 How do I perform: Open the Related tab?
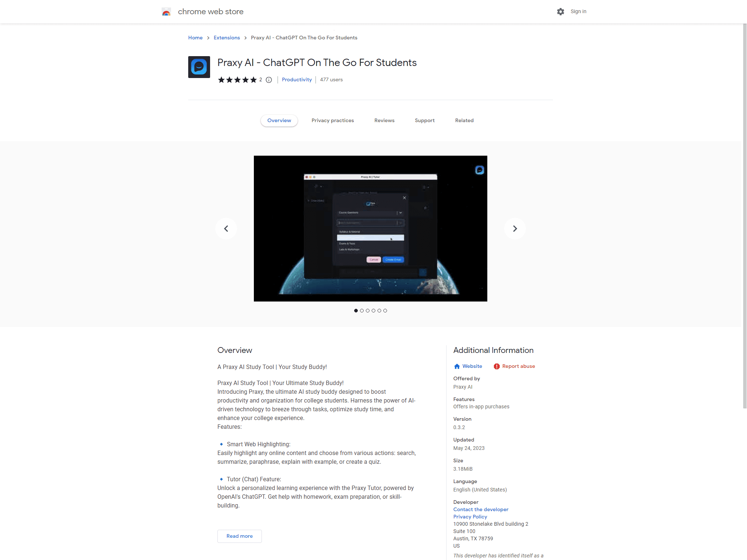[x=464, y=121]
